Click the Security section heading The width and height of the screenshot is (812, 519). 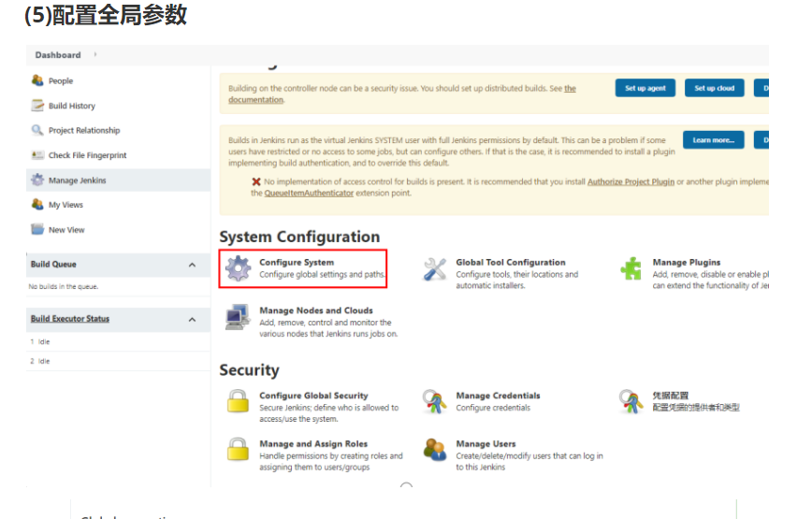tap(249, 370)
